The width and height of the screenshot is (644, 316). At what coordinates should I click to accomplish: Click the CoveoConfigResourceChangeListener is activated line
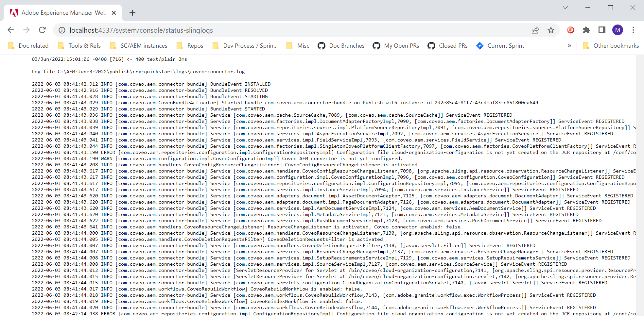tap(226, 165)
